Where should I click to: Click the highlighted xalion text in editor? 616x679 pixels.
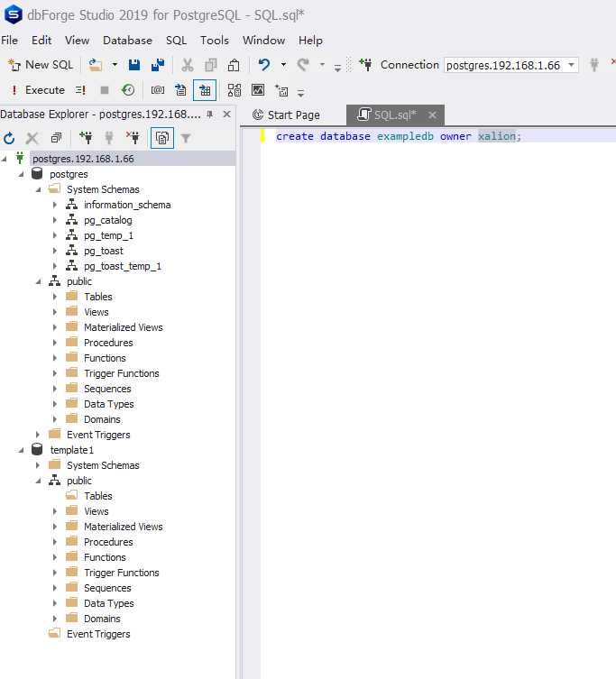(x=497, y=136)
